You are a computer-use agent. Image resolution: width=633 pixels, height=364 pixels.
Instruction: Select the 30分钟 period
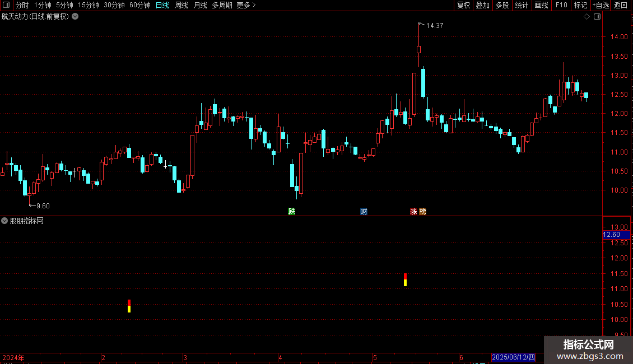(114, 5)
